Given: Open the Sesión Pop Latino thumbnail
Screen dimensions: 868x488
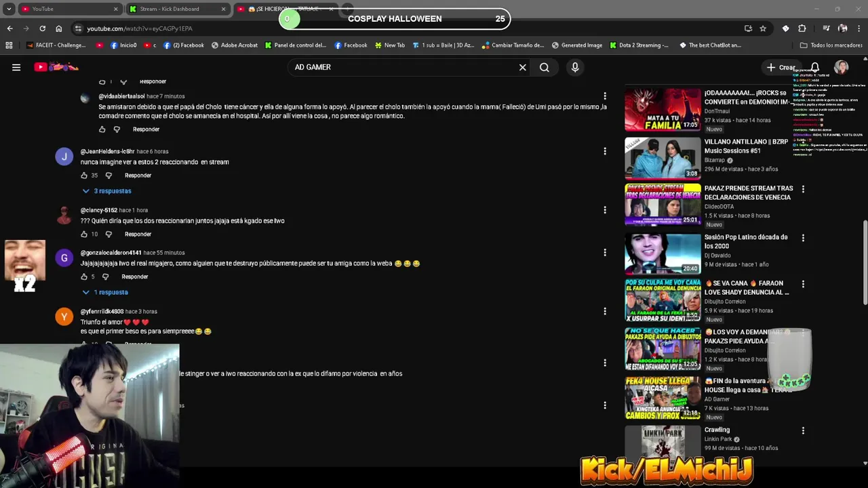Looking at the screenshot, I should click(663, 253).
